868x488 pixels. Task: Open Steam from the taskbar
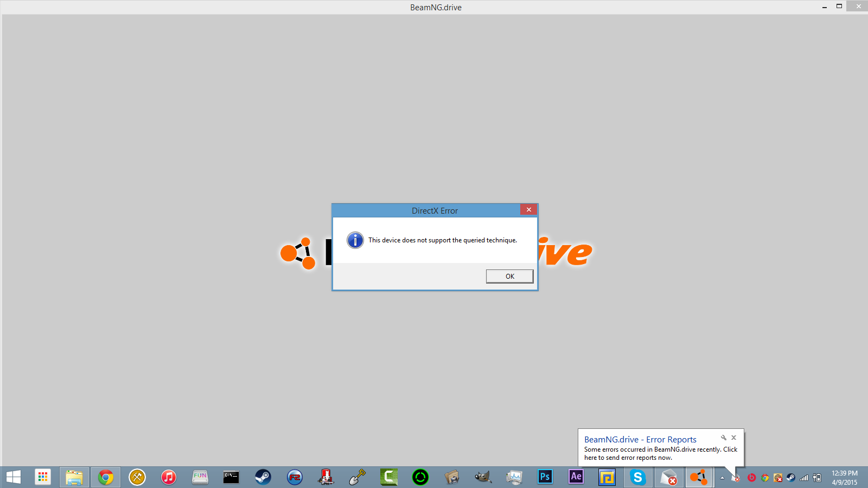click(263, 477)
